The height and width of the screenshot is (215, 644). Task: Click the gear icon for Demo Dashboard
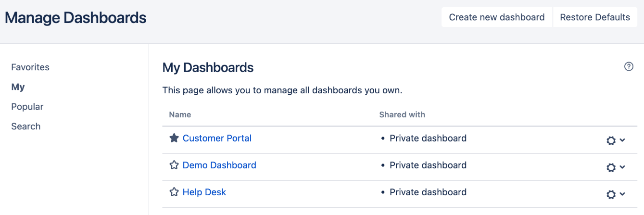pyautogui.click(x=611, y=167)
